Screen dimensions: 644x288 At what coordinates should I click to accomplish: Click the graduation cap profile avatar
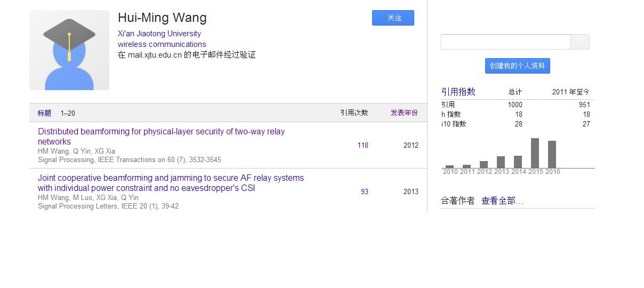pos(69,50)
